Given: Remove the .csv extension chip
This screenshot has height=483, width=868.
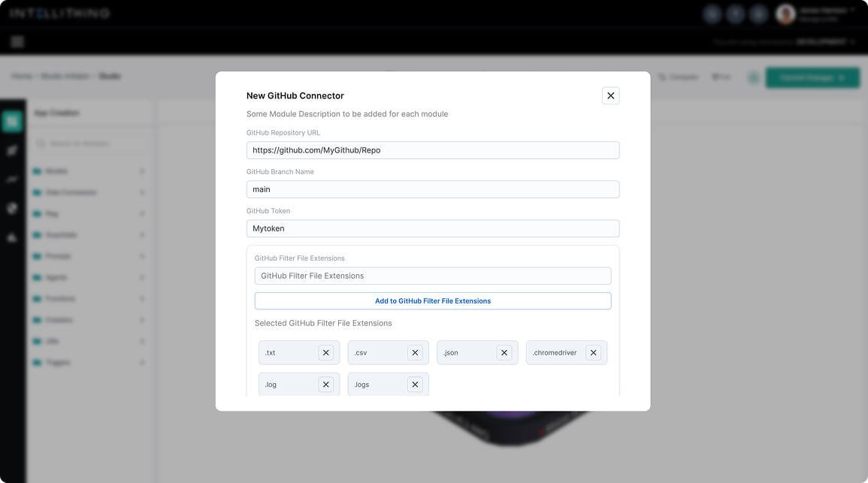Looking at the screenshot, I should (415, 352).
